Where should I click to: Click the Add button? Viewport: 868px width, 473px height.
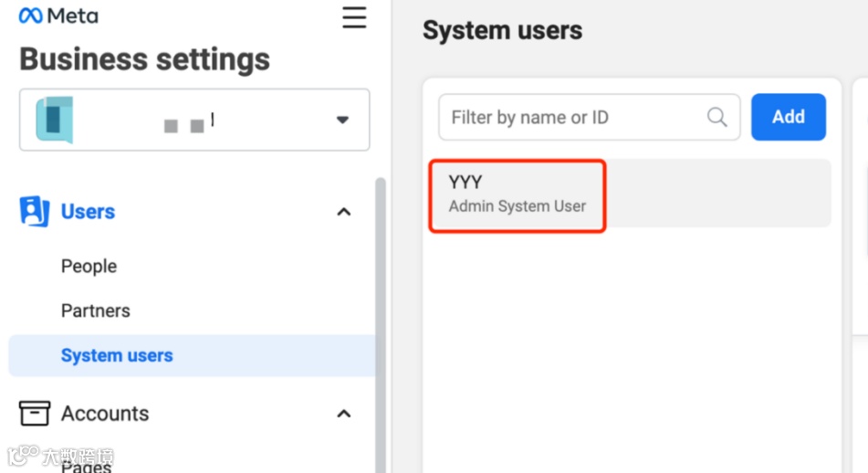789,117
